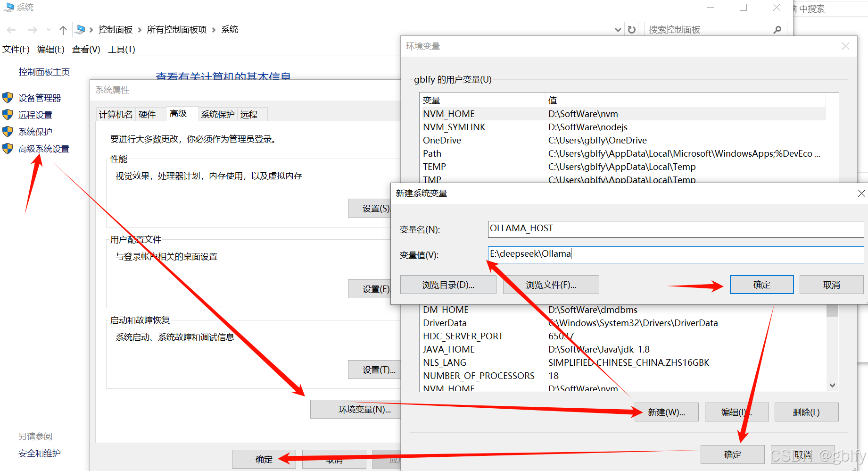Click 编辑(I)... system variable button
Image resolution: width=868 pixels, height=471 pixels.
[737, 412]
